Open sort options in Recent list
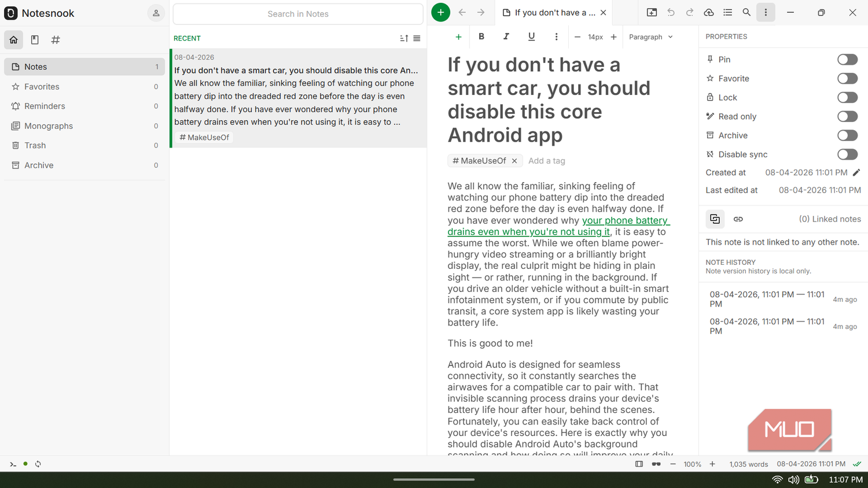868x488 pixels. (x=404, y=38)
